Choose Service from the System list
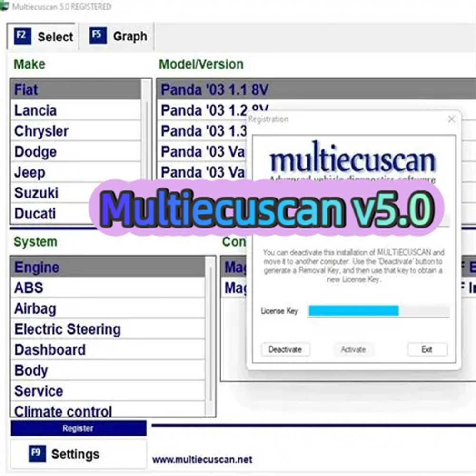The width and height of the screenshot is (476, 476). [x=108, y=391]
